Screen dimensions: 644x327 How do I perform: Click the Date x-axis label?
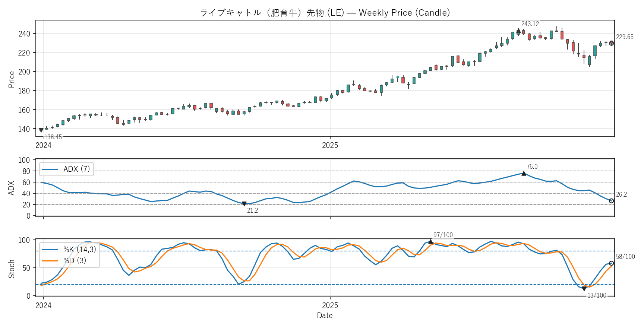tap(325, 315)
